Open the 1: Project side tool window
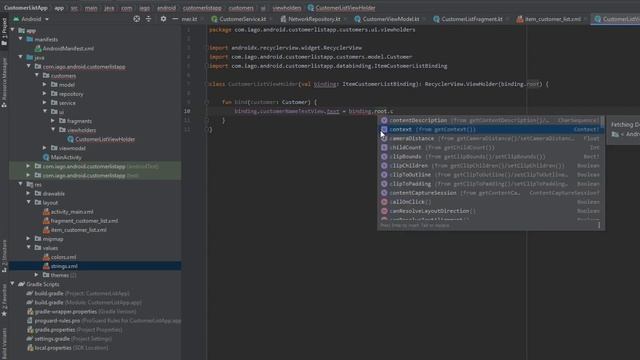 tap(4, 32)
